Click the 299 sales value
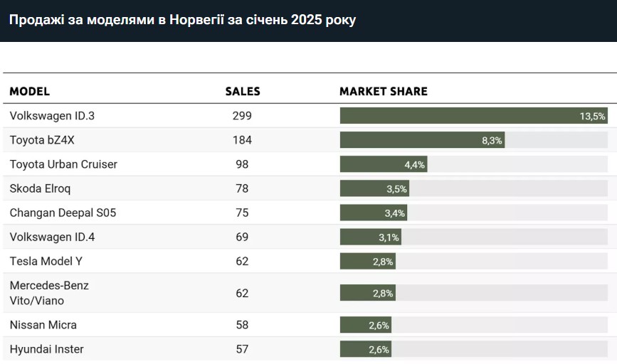This screenshot has height=364, width=617. coord(242,116)
